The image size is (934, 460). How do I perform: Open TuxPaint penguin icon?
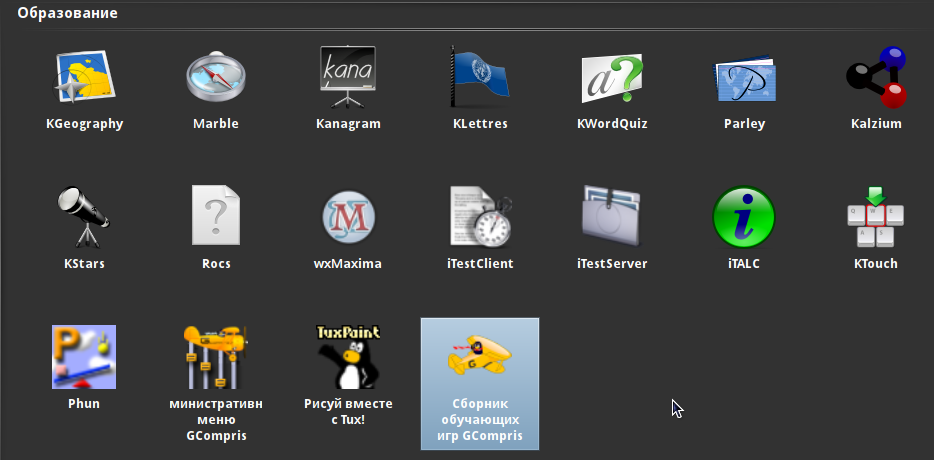(x=348, y=357)
